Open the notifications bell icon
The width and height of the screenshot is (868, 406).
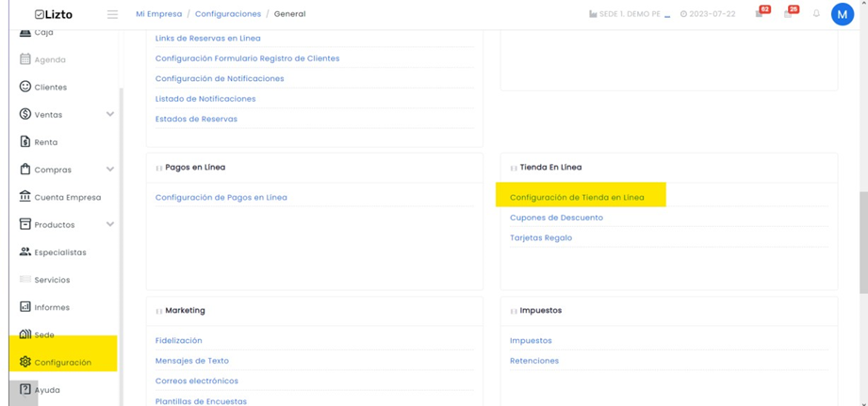coord(816,14)
